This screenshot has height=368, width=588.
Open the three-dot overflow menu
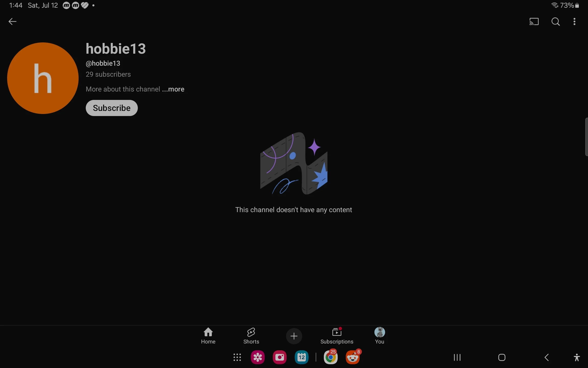pos(574,21)
